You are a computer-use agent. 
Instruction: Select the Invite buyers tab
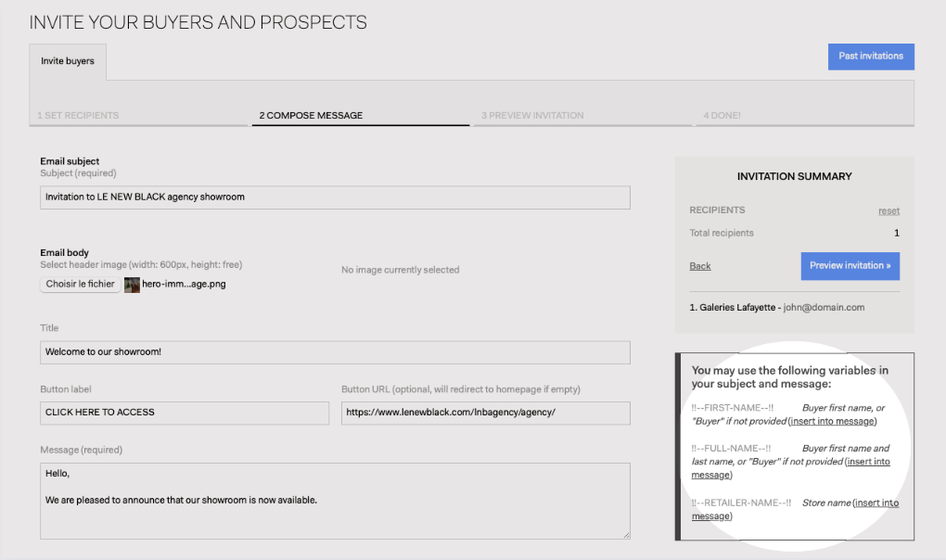[68, 61]
